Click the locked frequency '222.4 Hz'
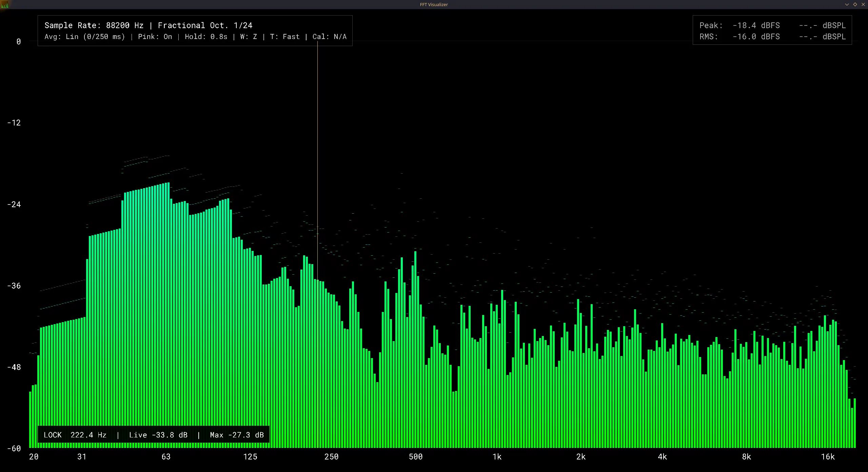This screenshot has width=868, height=472. (88, 435)
